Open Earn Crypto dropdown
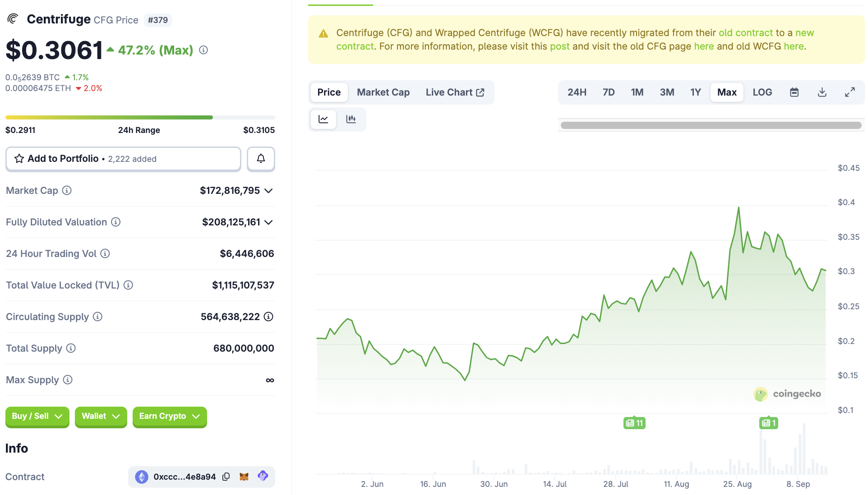The width and height of the screenshot is (868, 495). tap(170, 416)
